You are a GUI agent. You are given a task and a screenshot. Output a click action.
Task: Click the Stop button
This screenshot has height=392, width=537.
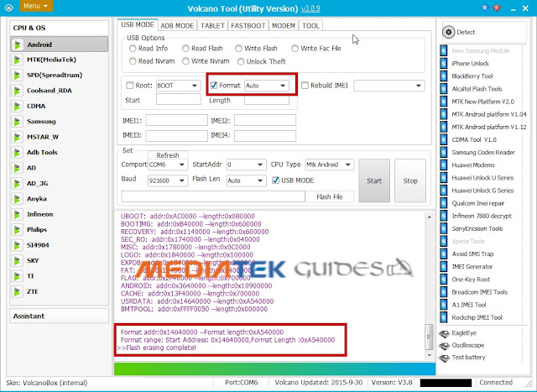coord(410,180)
